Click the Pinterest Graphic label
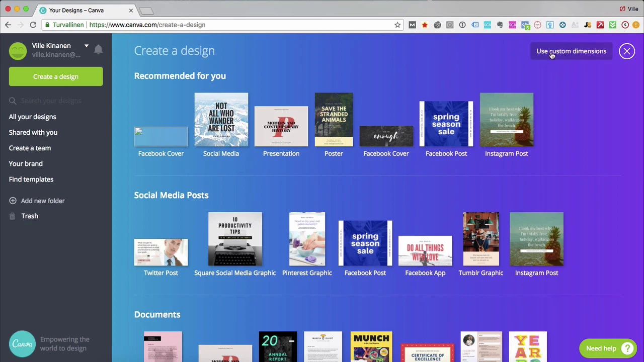 307,273
